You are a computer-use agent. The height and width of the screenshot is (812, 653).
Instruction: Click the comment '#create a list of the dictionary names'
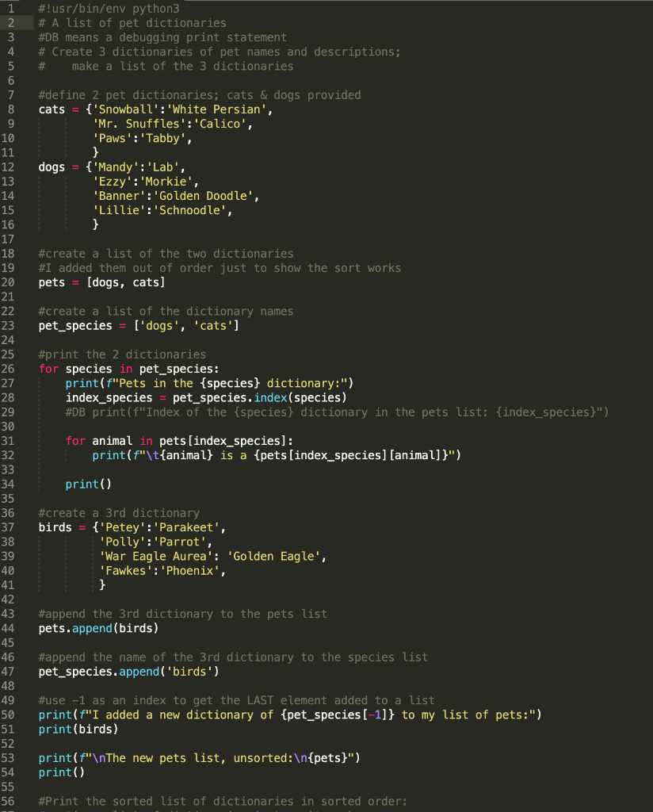[166, 311]
